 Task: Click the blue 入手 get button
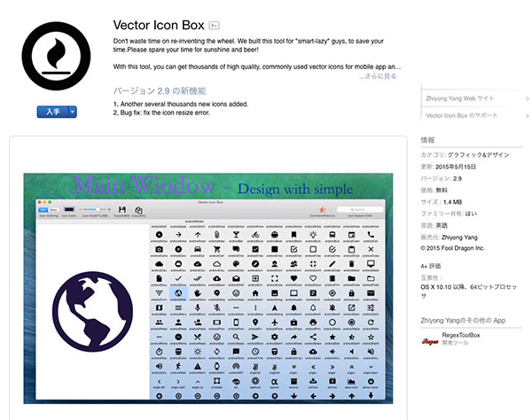[53, 112]
